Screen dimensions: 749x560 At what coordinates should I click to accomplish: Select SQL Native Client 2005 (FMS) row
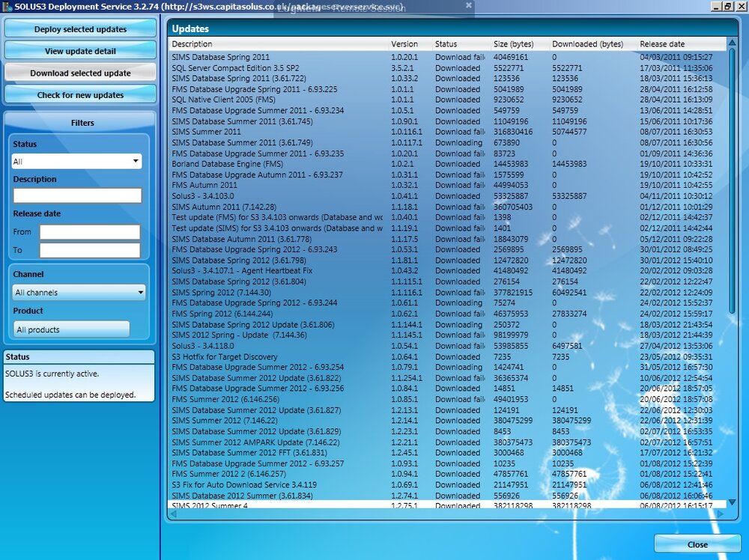(x=447, y=100)
